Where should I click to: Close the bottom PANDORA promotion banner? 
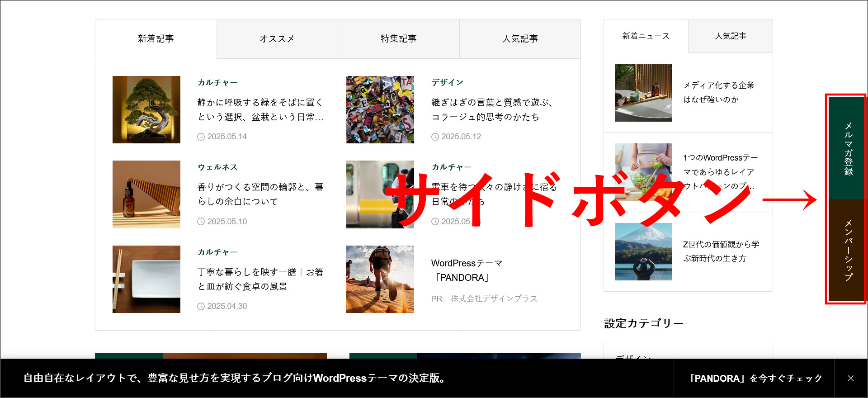pos(850,378)
